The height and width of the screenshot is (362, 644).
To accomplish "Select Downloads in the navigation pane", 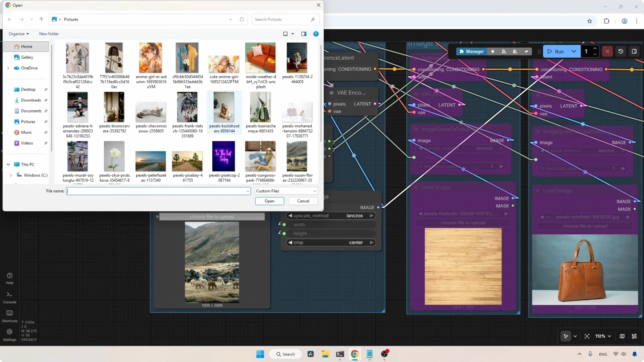I will click(31, 100).
